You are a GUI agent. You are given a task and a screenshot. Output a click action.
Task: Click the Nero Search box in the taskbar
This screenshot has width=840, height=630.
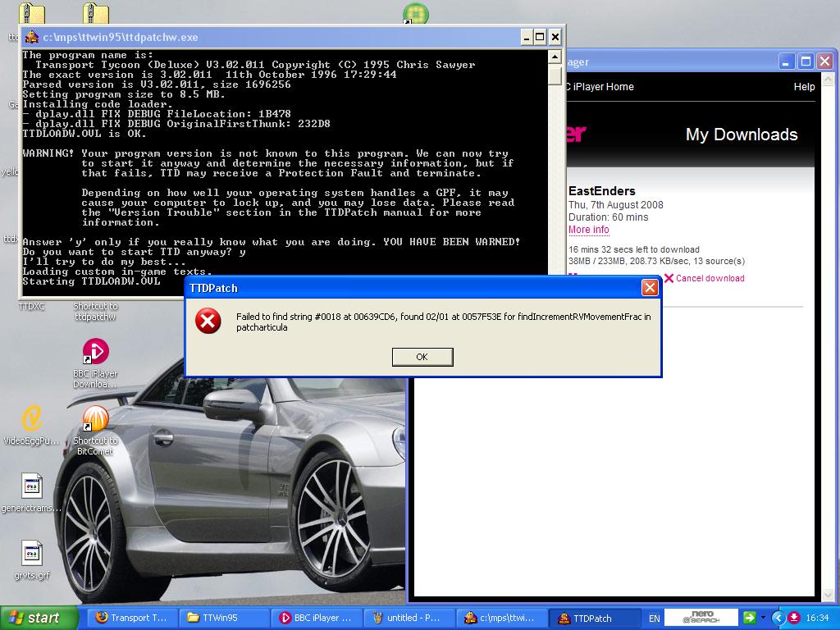tap(701, 618)
